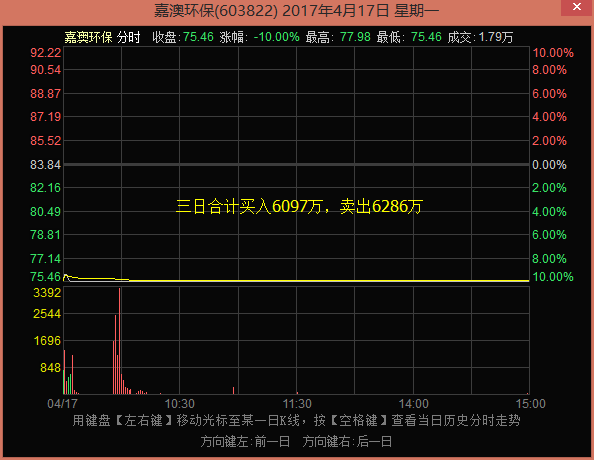This screenshot has width=594, height=460.
Task: Click the 涨幅 -10.00% value
Action: [x=277, y=37]
